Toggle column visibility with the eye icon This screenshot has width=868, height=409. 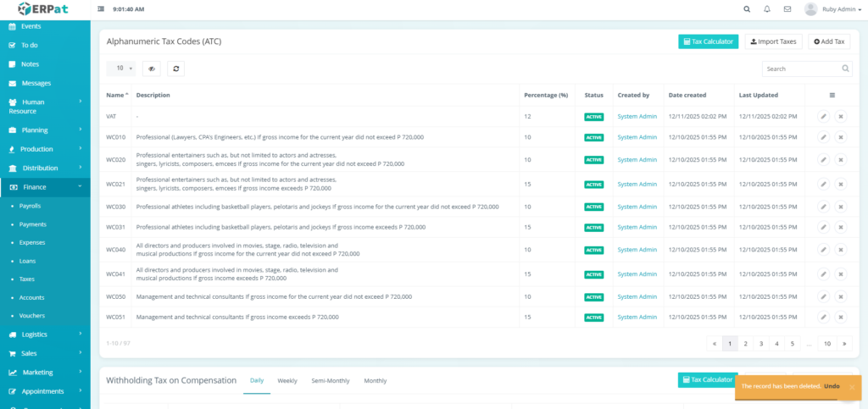(x=152, y=69)
